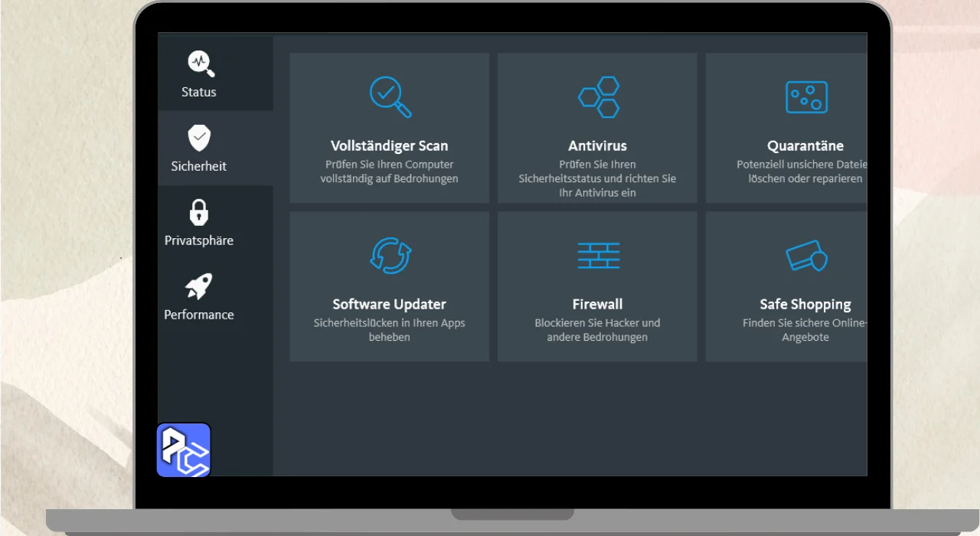Switch to the Status tab label
The image size is (980, 536).
click(199, 92)
